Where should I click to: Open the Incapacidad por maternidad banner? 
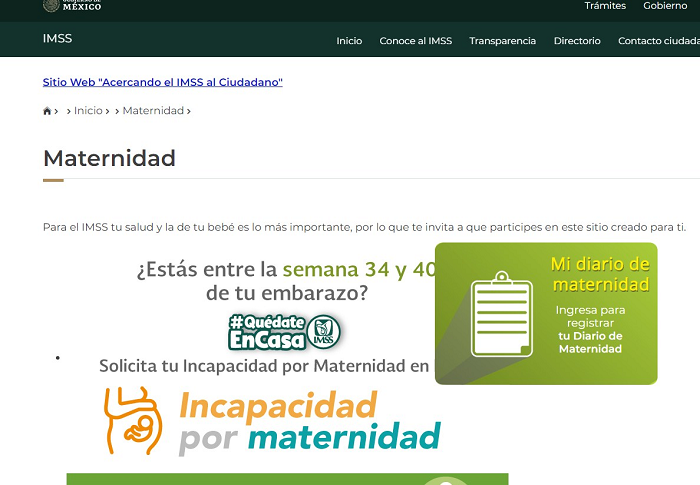pos(272,421)
